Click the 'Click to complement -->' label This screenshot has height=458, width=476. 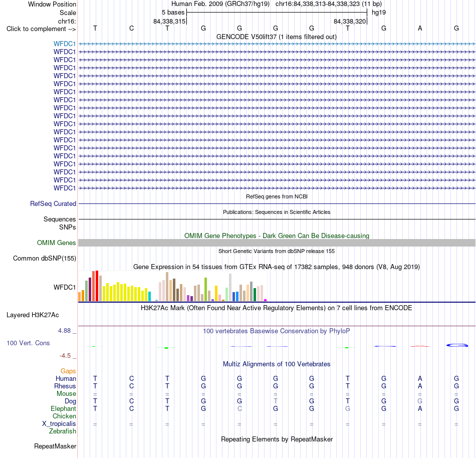pyautogui.click(x=41, y=29)
